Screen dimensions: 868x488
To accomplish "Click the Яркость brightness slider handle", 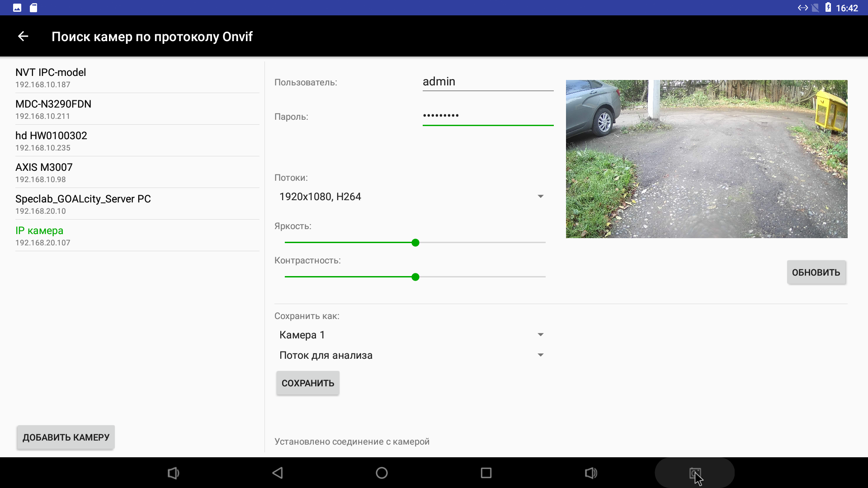I will pos(415,243).
